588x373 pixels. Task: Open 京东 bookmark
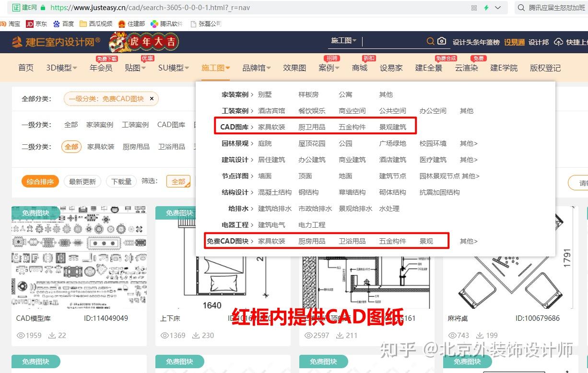[36, 23]
